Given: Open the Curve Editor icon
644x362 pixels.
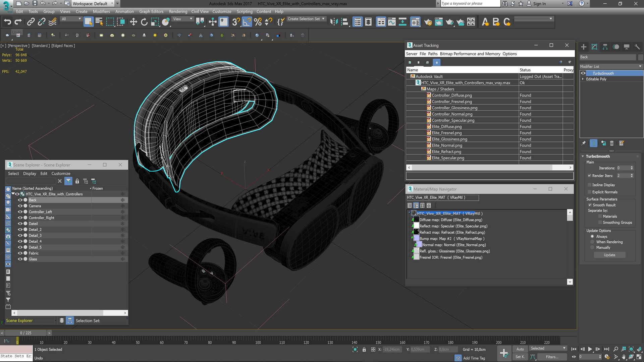Looking at the screenshot, I should pyautogui.click(x=392, y=22).
